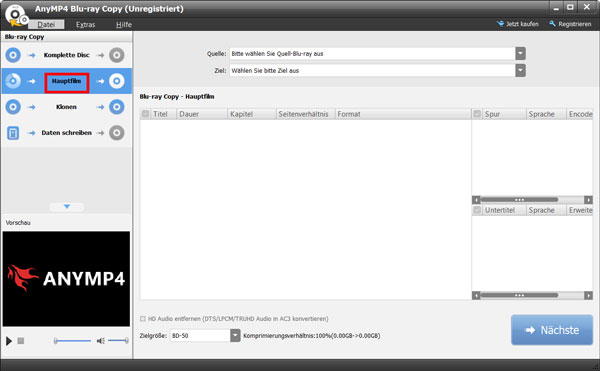The height and width of the screenshot is (371, 600).
Task: Click the AnyMP4 application logo icon
Action: pyautogui.click(x=17, y=16)
